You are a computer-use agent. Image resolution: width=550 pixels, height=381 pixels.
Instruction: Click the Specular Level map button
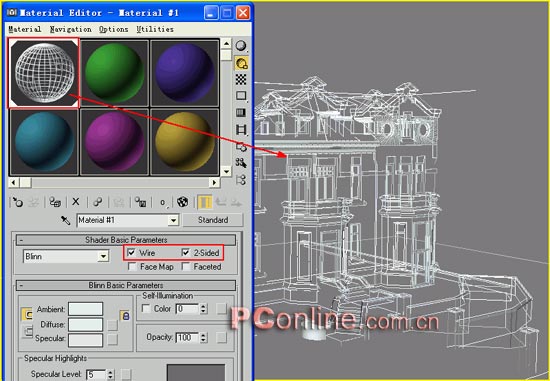tap(126, 375)
